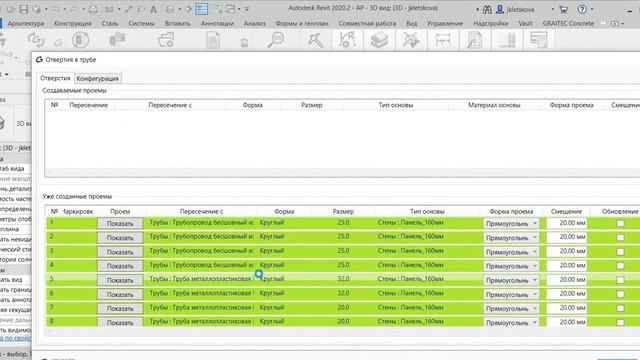The width and height of the screenshot is (640, 360).
Task: Click the Размер column header in lower table
Action: click(x=343, y=211)
